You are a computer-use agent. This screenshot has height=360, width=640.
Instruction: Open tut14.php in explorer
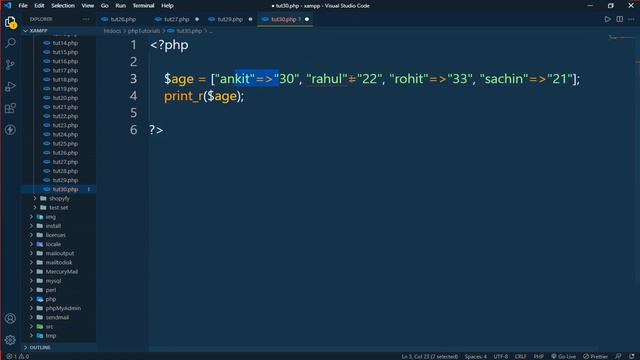65,43
